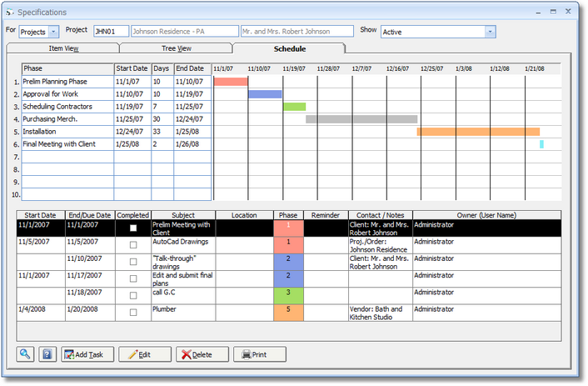Image resolution: width=588 pixels, height=386 pixels.
Task: Click the End/Due Date column header
Action: click(x=90, y=215)
